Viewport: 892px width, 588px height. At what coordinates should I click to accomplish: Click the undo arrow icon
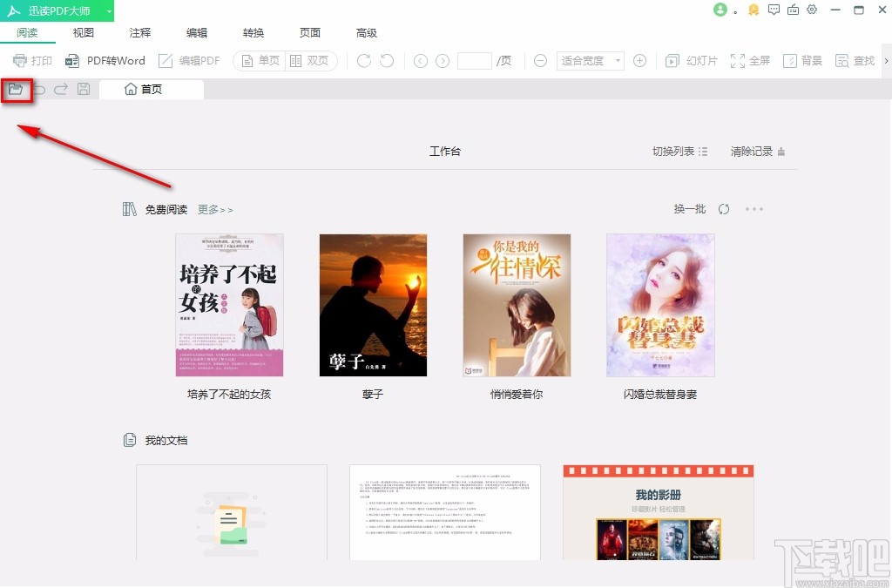click(x=39, y=89)
